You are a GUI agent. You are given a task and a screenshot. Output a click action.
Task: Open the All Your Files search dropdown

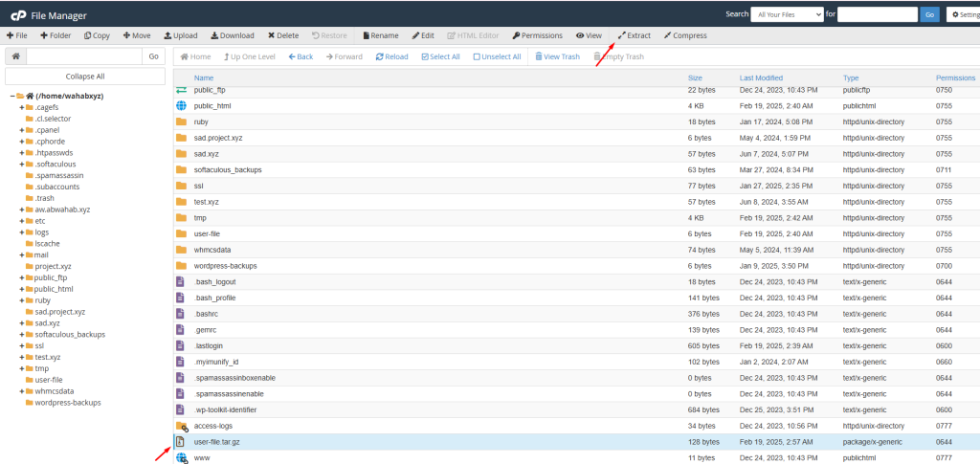(788, 14)
